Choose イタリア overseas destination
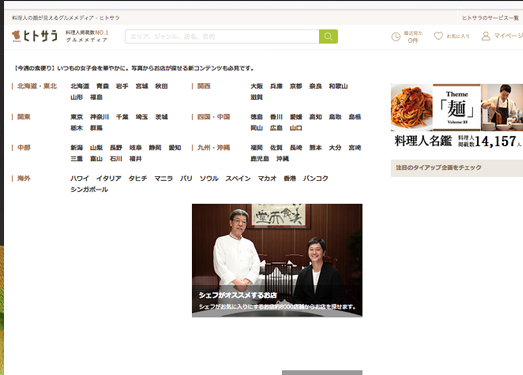 [x=109, y=178]
